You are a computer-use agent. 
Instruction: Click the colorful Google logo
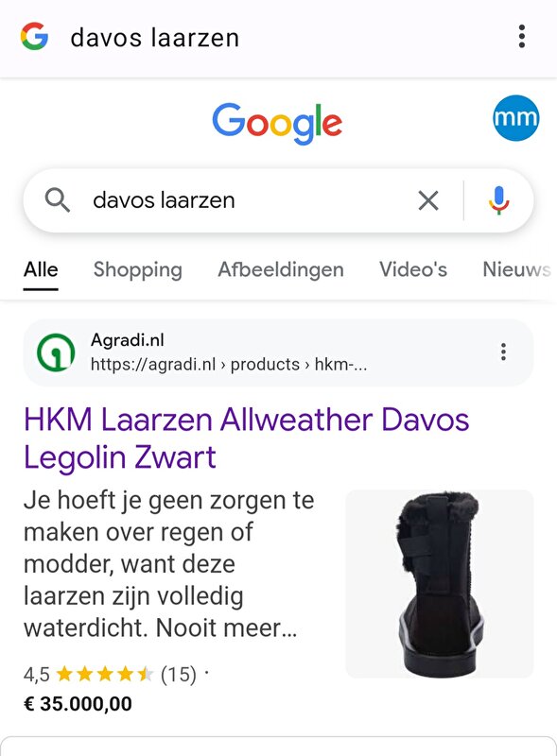pos(277,123)
